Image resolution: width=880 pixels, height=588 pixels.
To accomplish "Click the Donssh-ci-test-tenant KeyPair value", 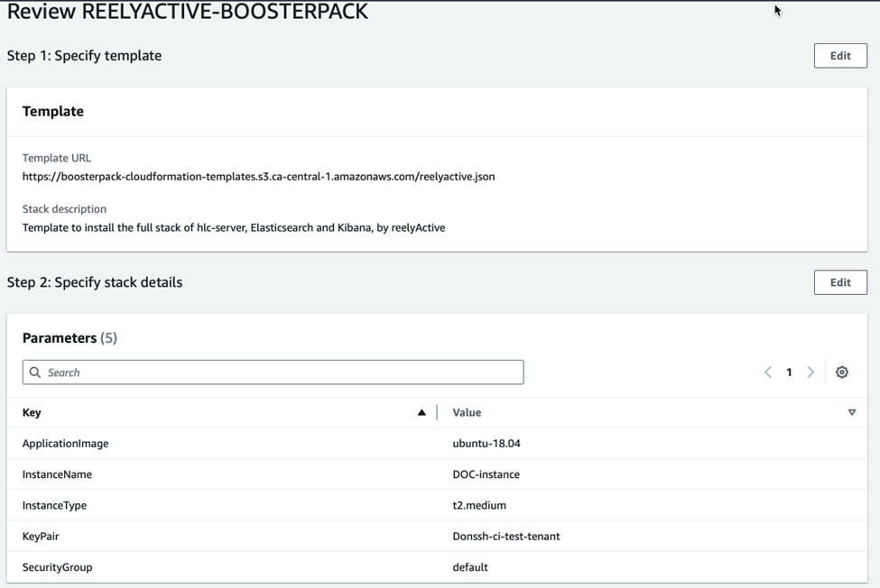I will point(506,536).
